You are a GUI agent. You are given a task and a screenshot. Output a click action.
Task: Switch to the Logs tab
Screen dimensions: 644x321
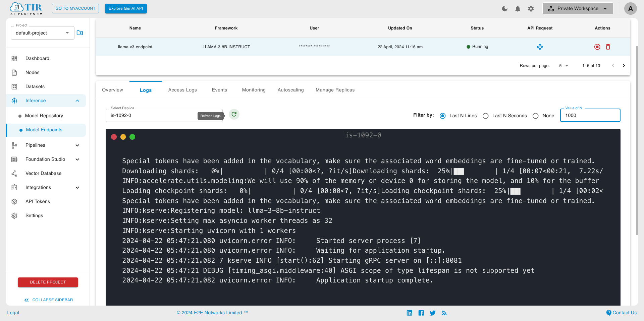[146, 90]
